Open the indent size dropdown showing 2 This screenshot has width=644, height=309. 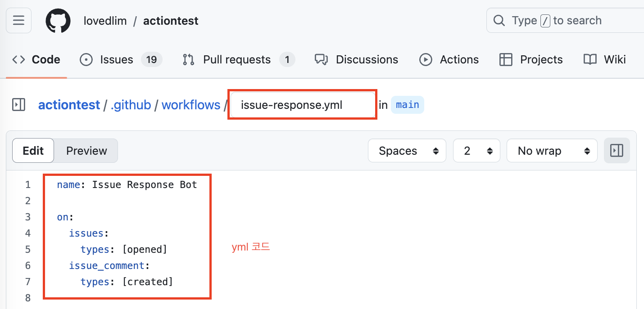pos(476,150)
